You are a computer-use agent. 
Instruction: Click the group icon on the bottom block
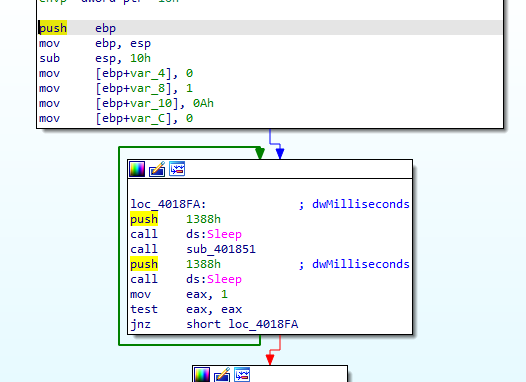[242, 375]
